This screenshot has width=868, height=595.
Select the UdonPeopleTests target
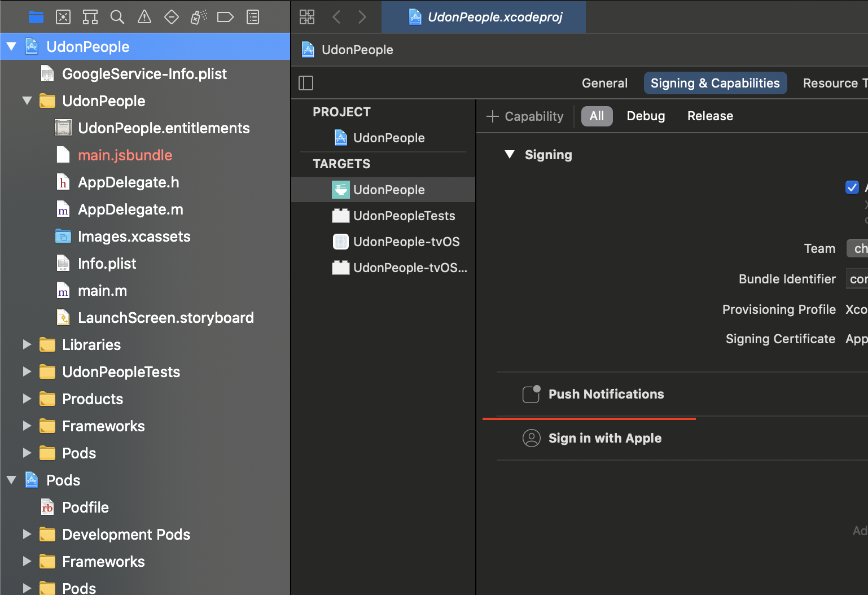click(x=383, y=216)
